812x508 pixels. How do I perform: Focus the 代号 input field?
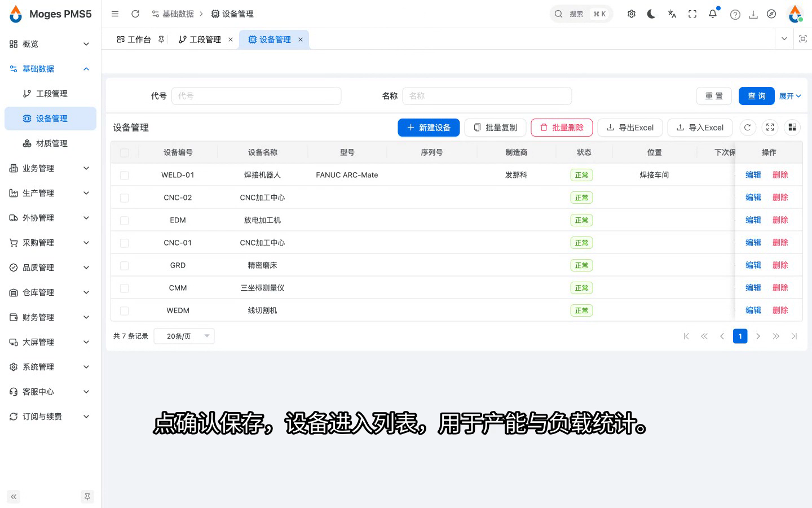(256, 96)
